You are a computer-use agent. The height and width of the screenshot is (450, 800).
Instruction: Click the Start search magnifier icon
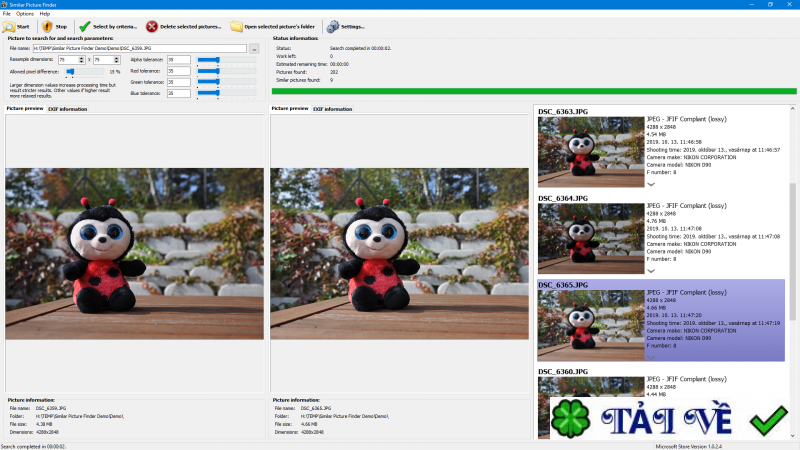click(9, 26)
